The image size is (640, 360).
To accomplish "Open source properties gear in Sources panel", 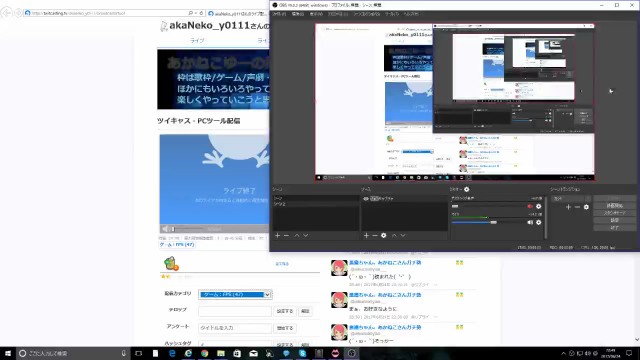I will tap(384, 236).
